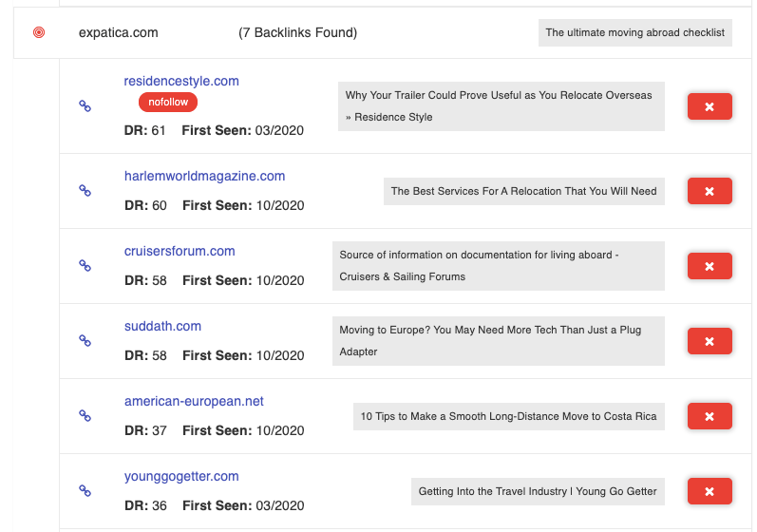
Task: Click the nofollow badge under residencestyle.com
Action: 168,102
